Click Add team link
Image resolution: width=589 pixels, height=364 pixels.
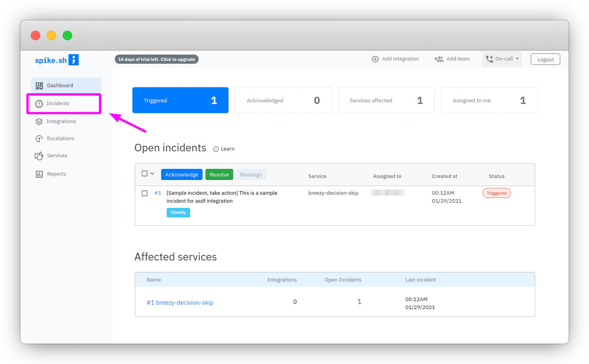[458, 59]
